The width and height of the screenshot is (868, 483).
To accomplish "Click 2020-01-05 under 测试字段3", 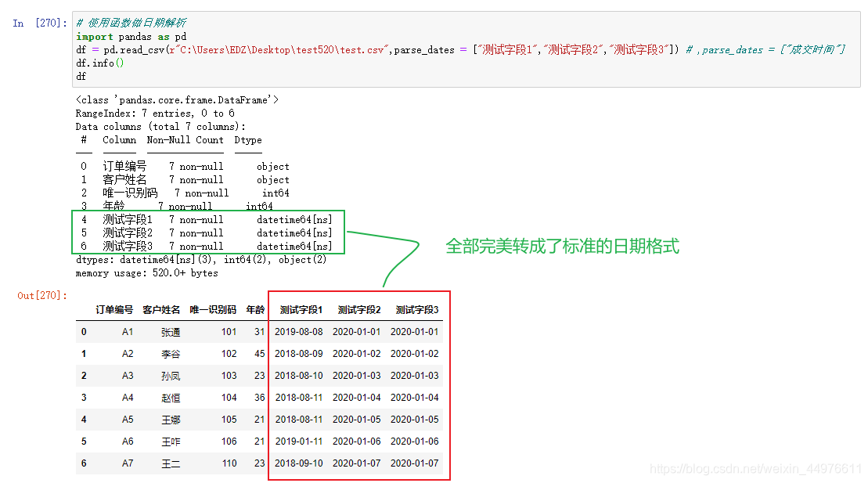I will (x=415, y=420).
